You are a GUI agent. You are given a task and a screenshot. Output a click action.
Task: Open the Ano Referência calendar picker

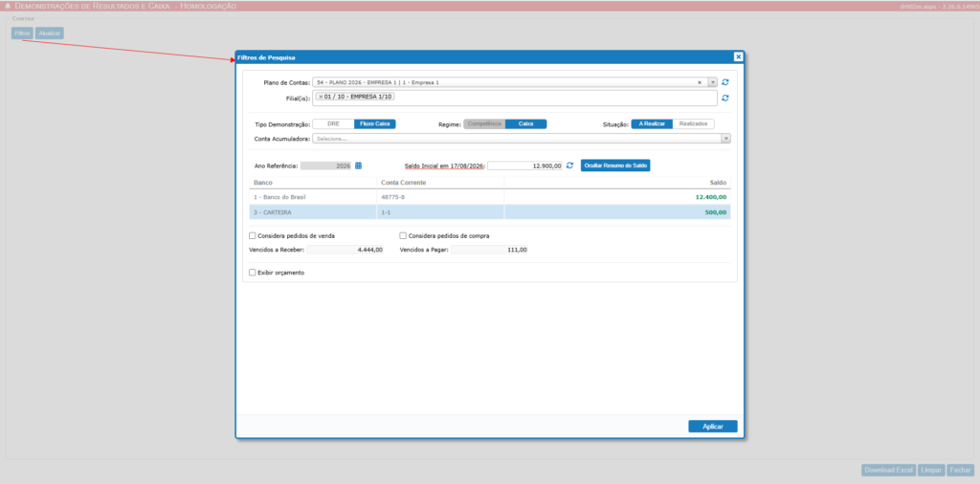coord(359,165)
